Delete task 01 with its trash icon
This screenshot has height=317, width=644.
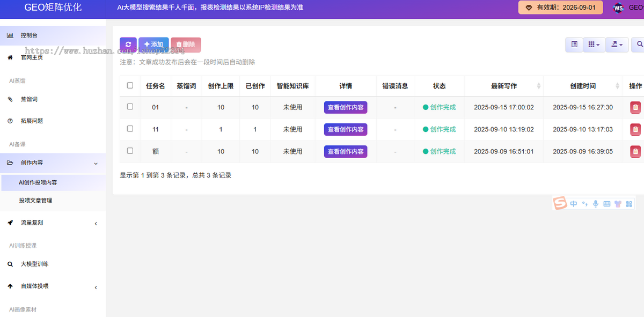point(635,107)
